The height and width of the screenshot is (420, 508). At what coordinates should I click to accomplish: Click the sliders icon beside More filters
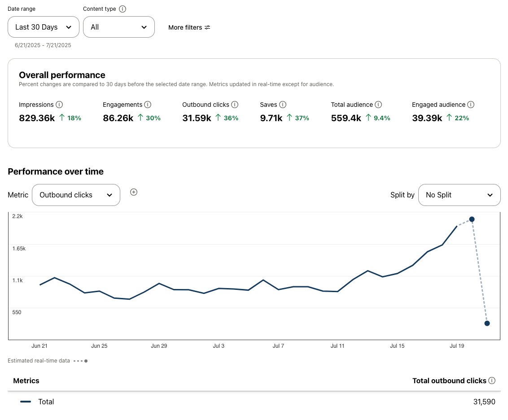tap(207, 27)
